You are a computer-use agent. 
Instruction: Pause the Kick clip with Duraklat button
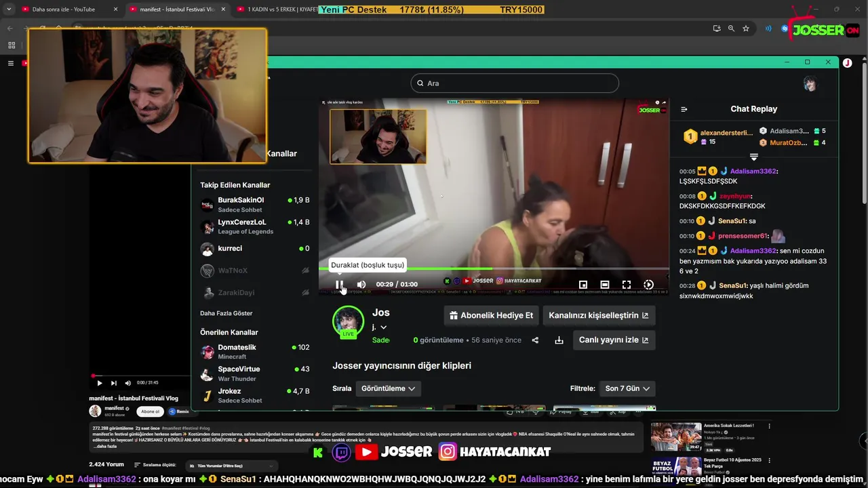pyautogui.click(x=340, y=285)
